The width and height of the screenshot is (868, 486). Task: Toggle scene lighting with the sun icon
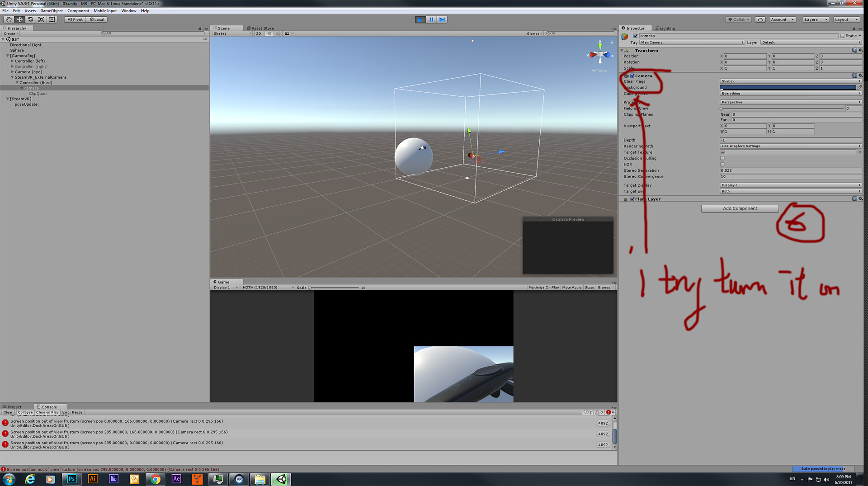click(x=269, y=33)
